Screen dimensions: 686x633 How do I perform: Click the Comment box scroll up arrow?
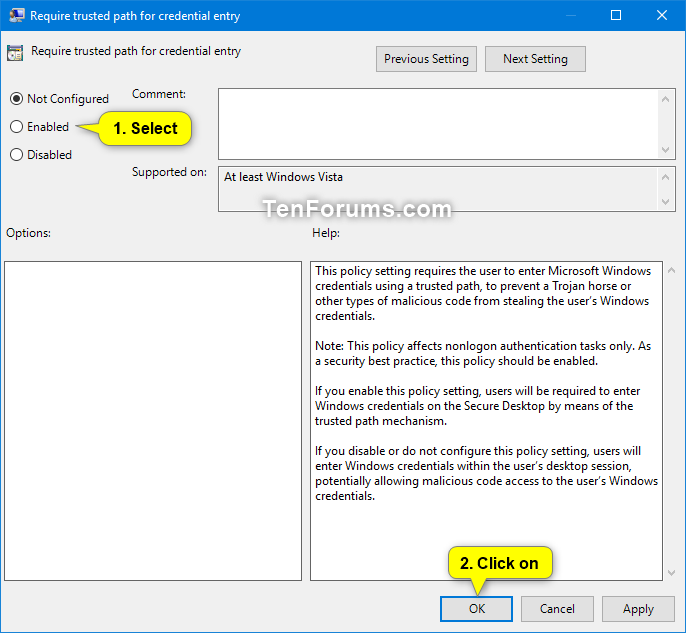(x=665, y=99)
